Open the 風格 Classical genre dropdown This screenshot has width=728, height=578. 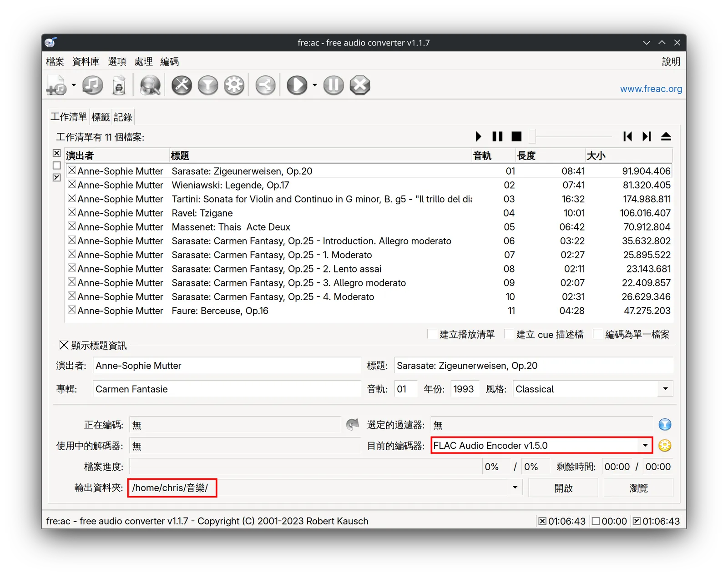(666, 389)
